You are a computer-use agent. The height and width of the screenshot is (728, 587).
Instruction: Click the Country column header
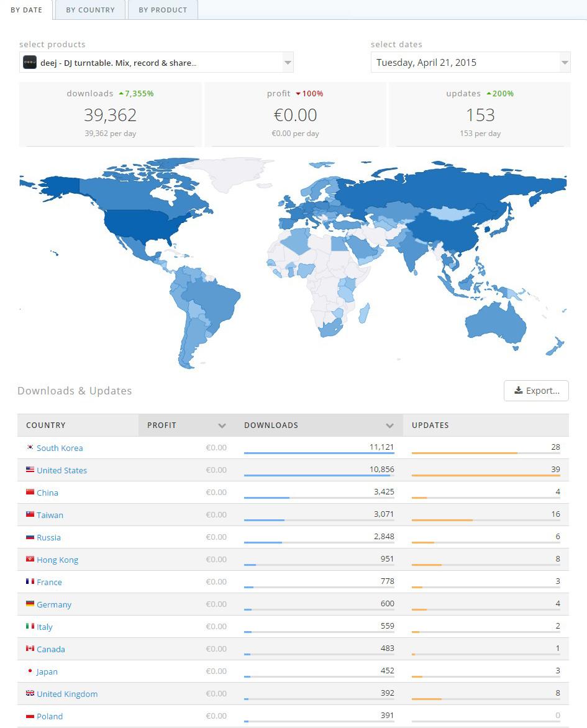78,425
